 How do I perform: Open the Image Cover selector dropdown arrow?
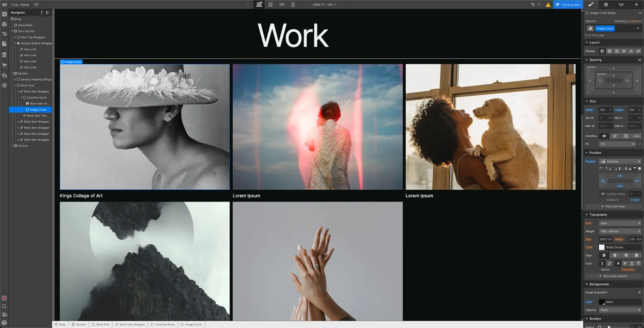click(x=638, y=29)
